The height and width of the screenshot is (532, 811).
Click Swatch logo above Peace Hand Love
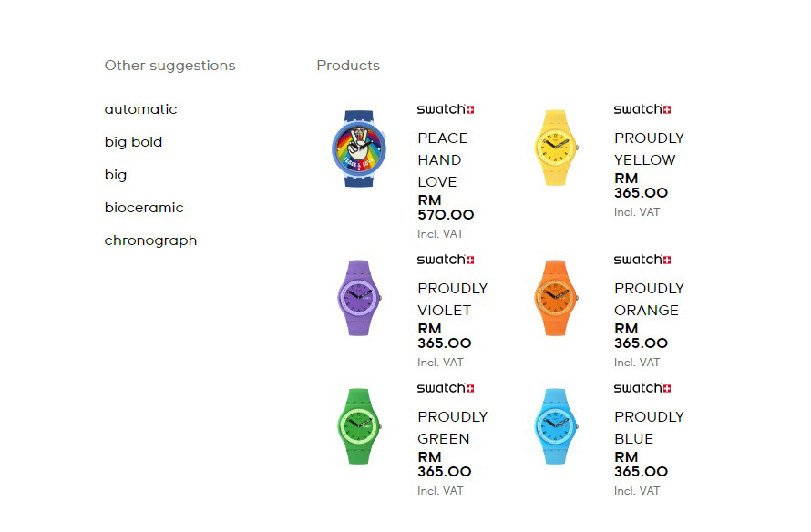point(446,109)
